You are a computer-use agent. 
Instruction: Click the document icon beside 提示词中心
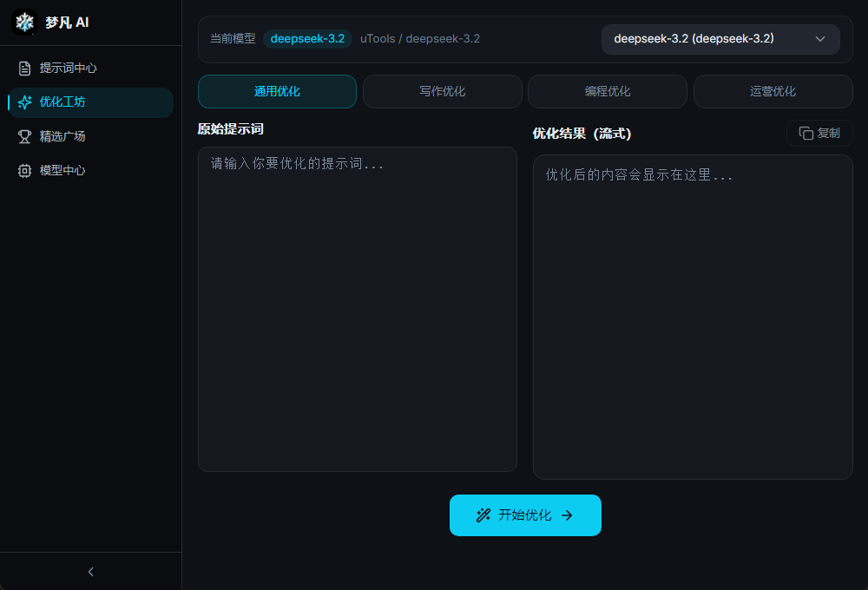pos(24,68)
